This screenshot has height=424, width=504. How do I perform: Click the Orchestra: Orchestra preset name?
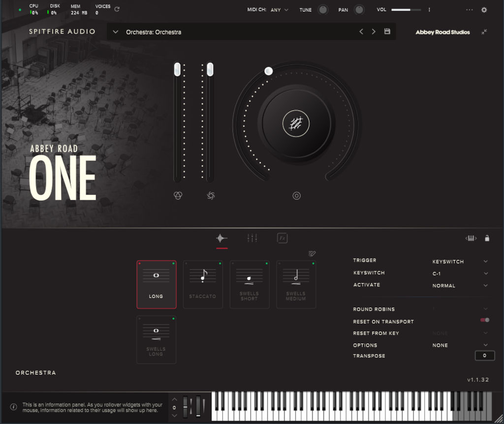tap(154, 32)
